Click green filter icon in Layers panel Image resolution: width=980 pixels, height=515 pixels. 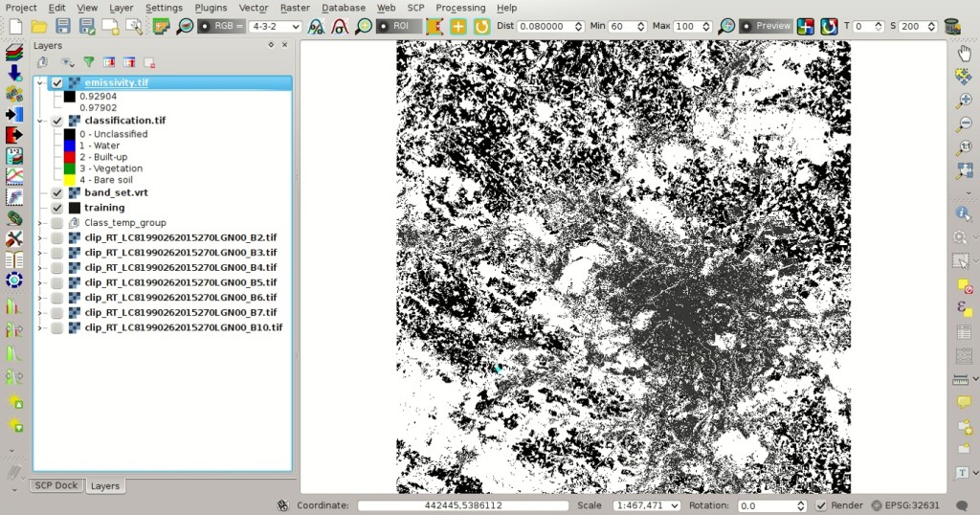coord(89,62)
